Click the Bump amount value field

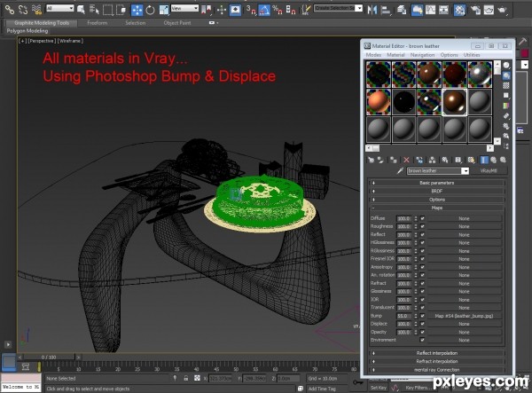tap(403, 316)
